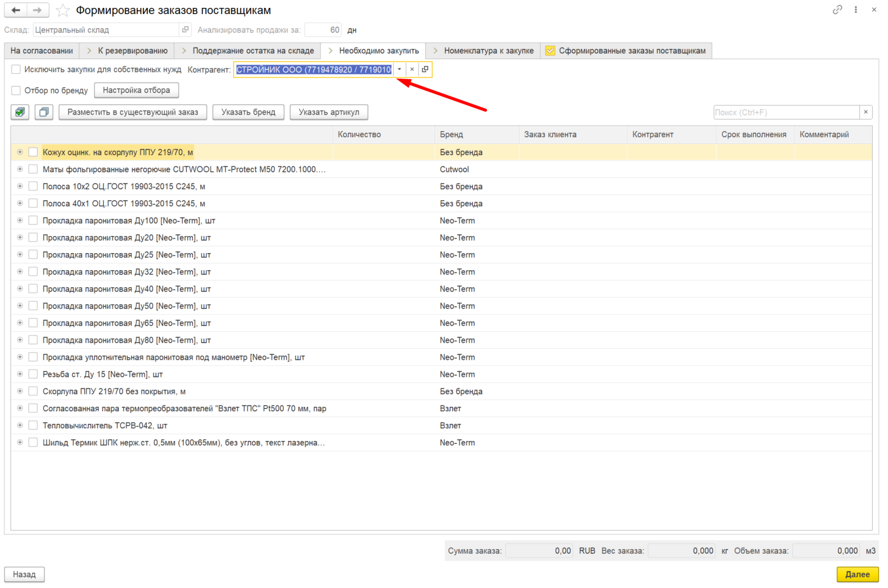
Task: Click the uncheck all rows icon button
Action: (44, 112)
